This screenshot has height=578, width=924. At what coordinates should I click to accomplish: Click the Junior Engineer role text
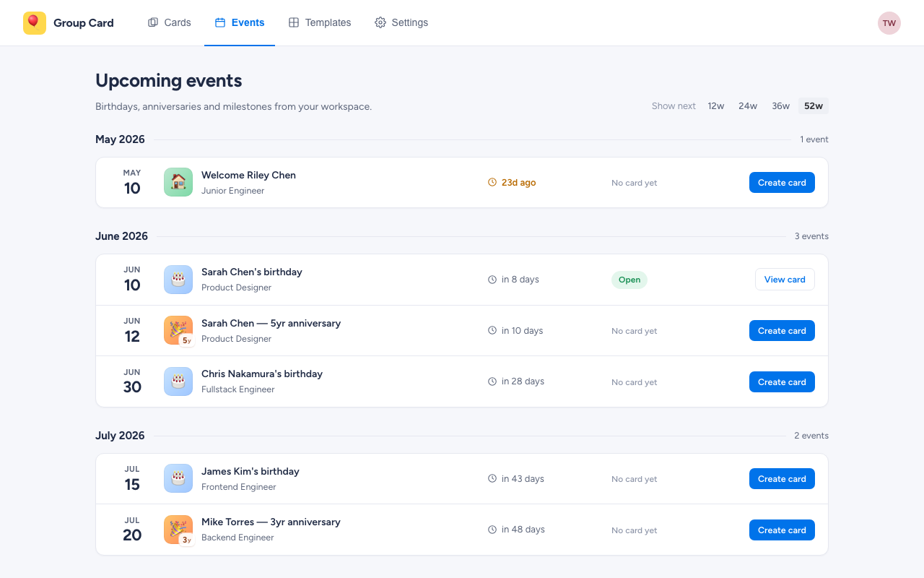[233, 191]
